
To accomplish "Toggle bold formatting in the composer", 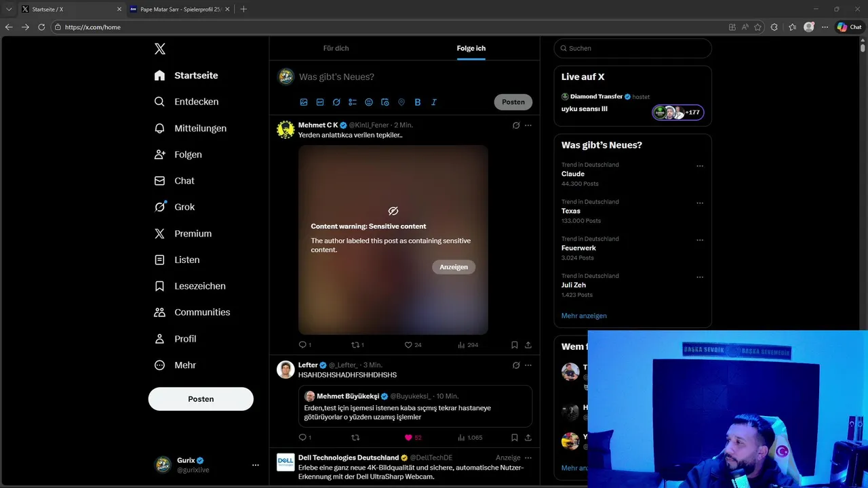I will 418,102.
